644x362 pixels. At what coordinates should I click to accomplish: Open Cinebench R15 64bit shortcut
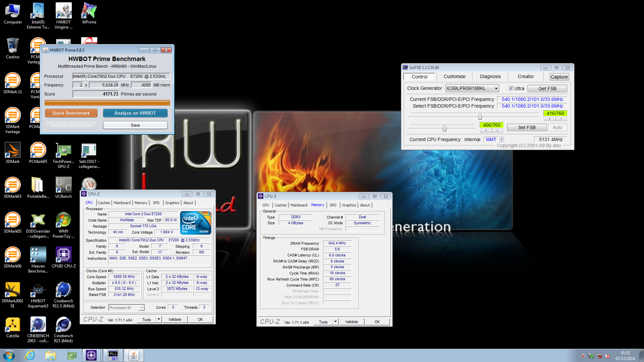pyautogui.click(x=64, y=330)
